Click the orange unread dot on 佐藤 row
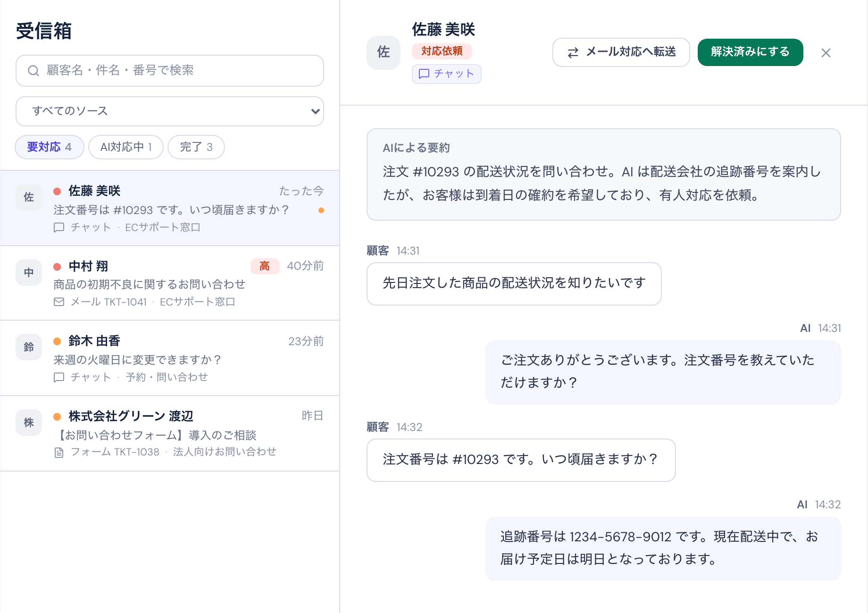The image size is (868, 613). [x=321, y=210]
